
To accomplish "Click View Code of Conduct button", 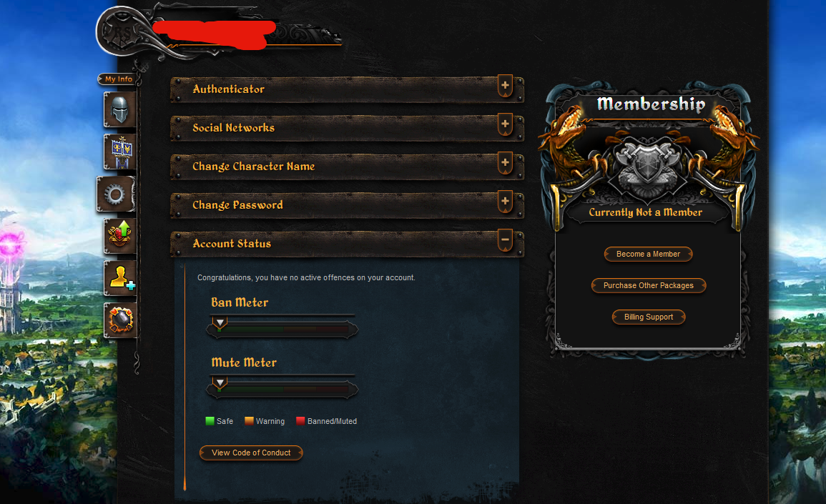I will click(251, 453).
